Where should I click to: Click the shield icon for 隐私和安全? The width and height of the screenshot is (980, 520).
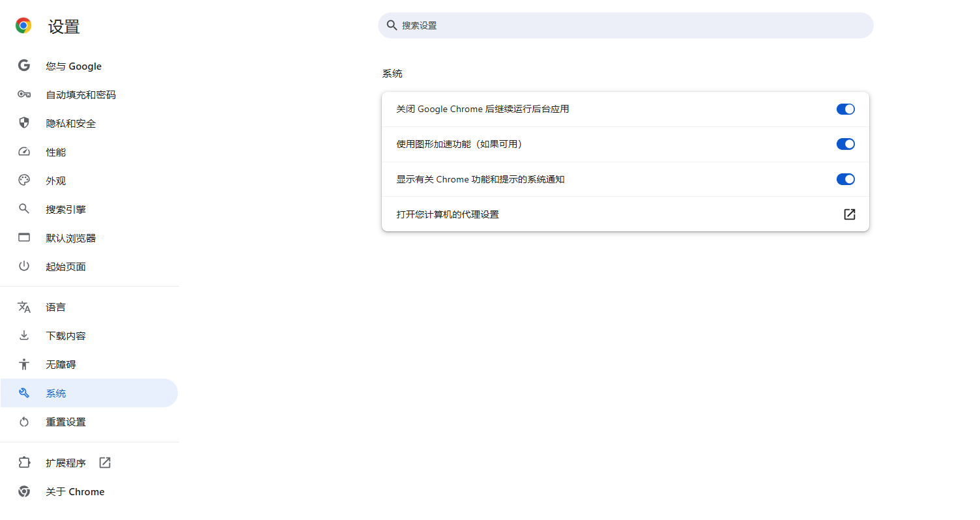(x=24, y=123)
